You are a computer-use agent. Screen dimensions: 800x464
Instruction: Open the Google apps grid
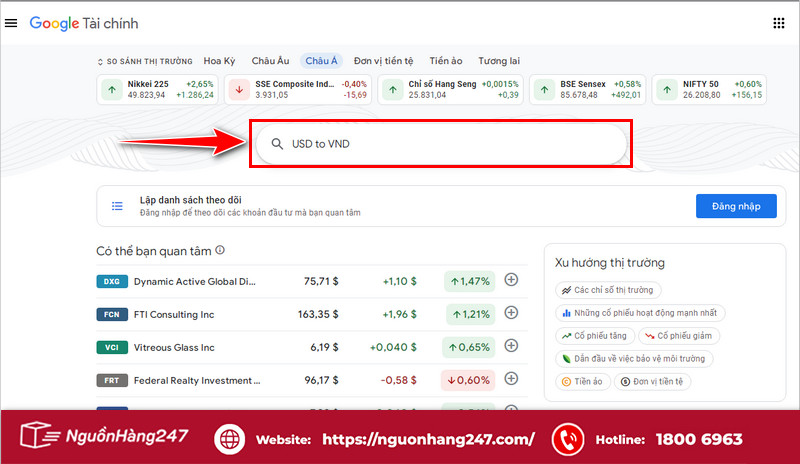(x=779, y=23)
